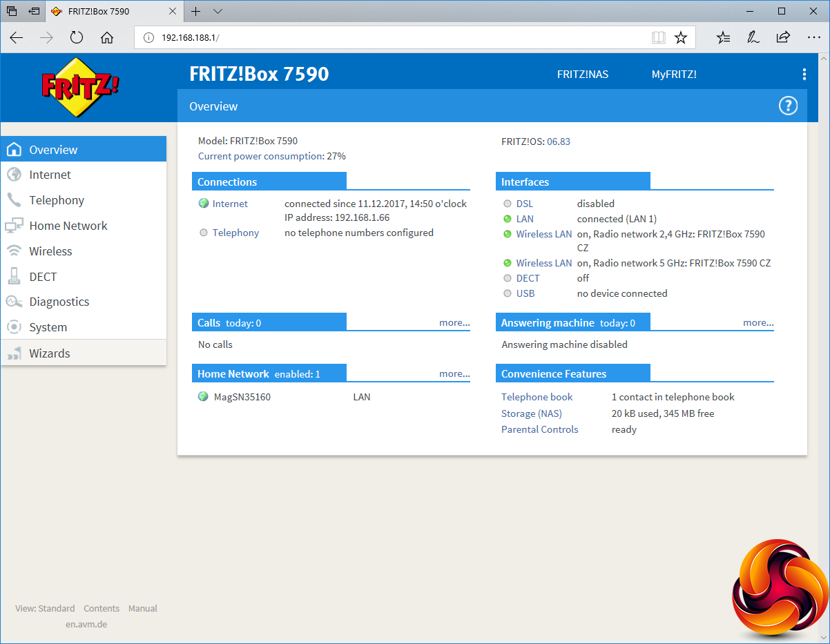The height and width of the screenshot is (644, 830).
Task: Open browser settings ellipsis menu
Action: click(x=813, y=38)
